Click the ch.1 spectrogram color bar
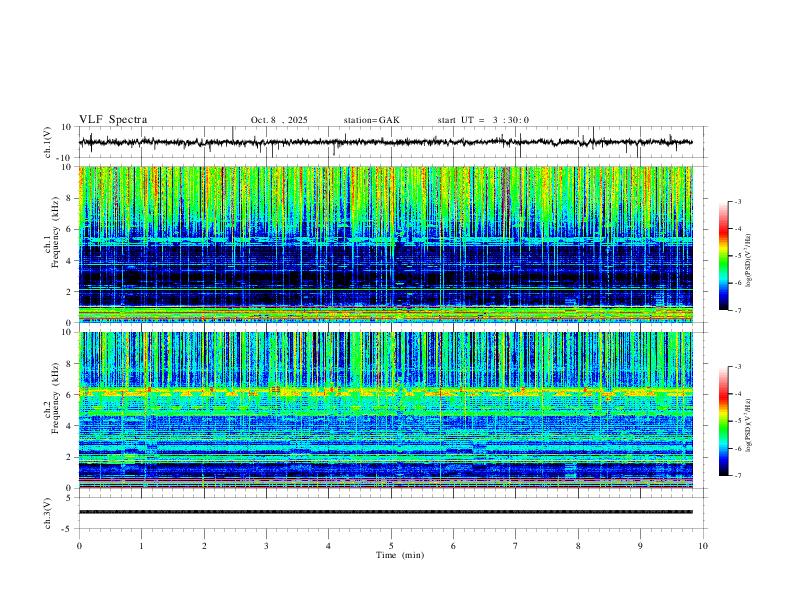Screen dimensions: 792x612 click(x=723, y=256)
